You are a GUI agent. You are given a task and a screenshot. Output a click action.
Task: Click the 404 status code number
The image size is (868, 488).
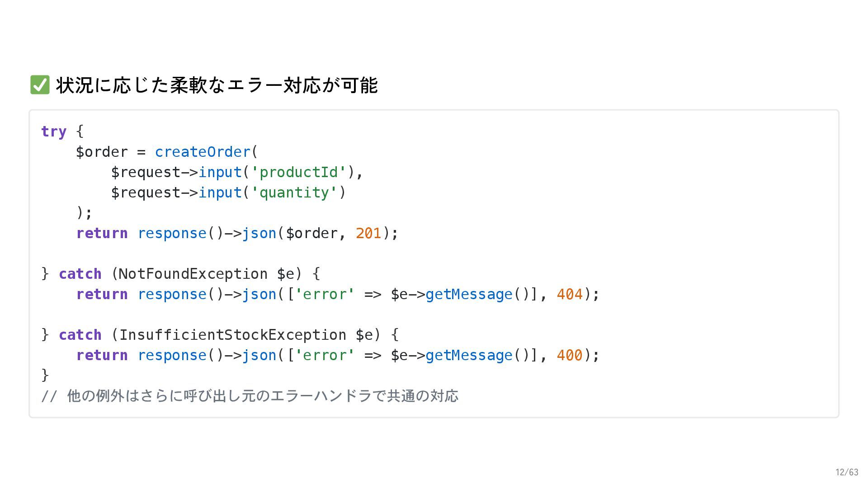coord(569,294)
